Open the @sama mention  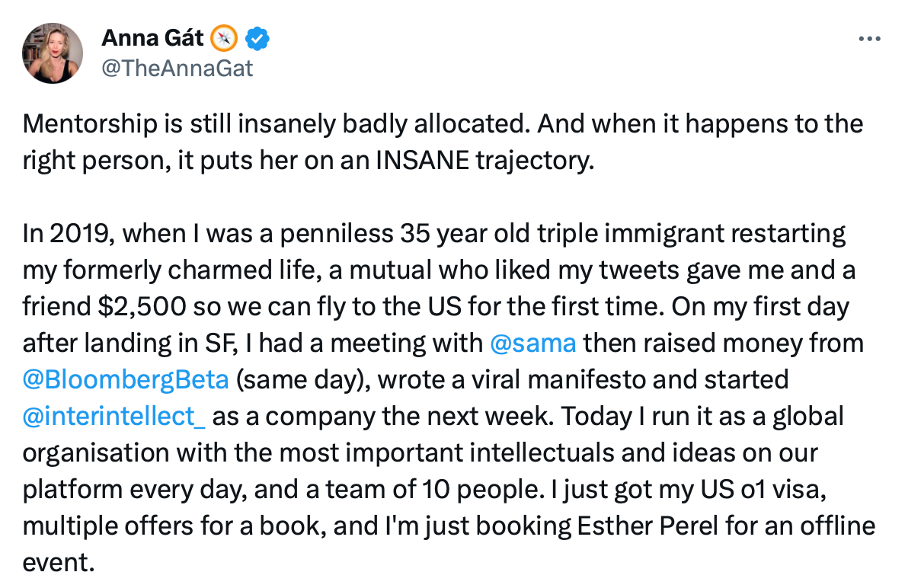(x=532, y=343)
